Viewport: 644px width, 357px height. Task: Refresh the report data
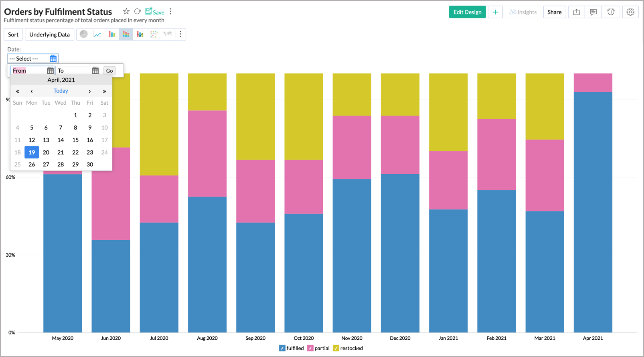137,12
